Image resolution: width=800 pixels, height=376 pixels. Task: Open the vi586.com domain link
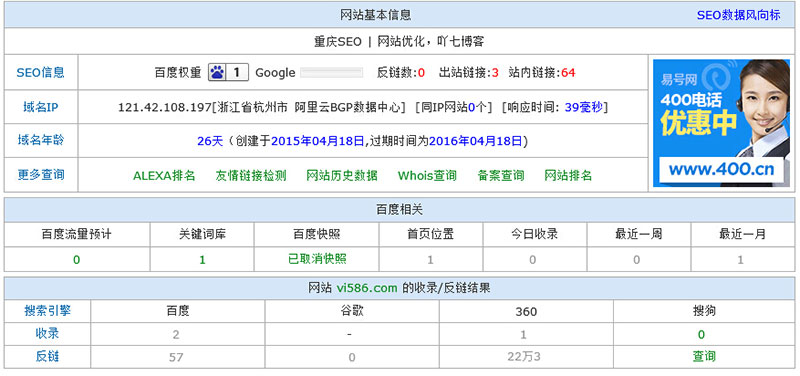pyautogui.click(x=367, y=288)
